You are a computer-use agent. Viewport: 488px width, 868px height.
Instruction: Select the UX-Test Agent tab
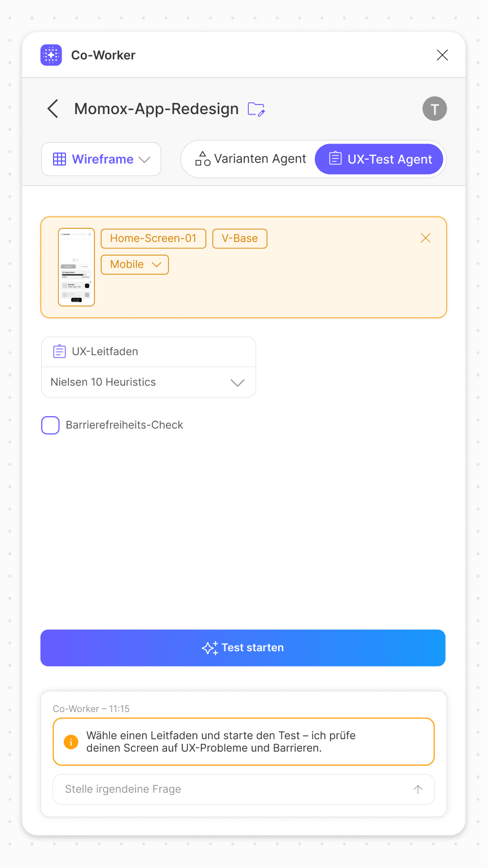[x=379, y=159]
